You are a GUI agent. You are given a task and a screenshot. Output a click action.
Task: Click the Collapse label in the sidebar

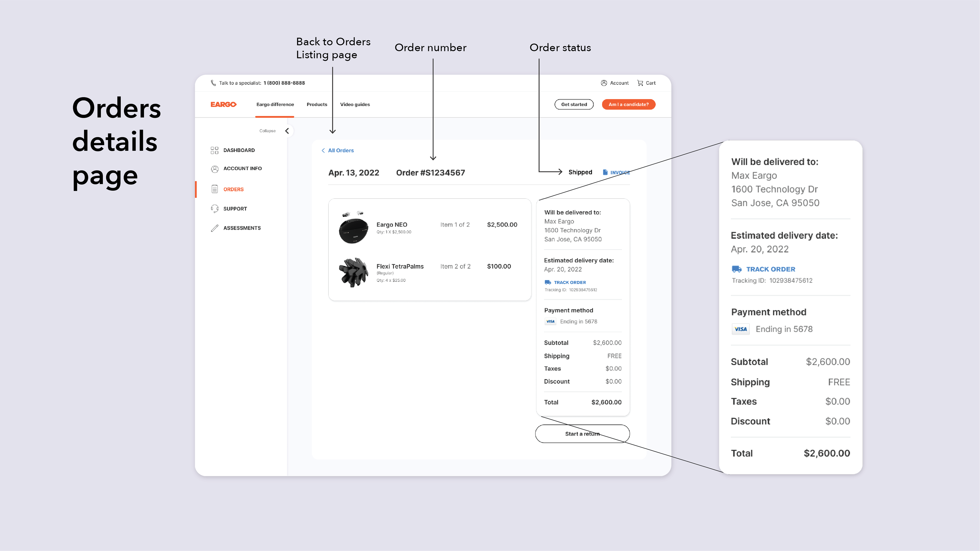click(267, 131)
